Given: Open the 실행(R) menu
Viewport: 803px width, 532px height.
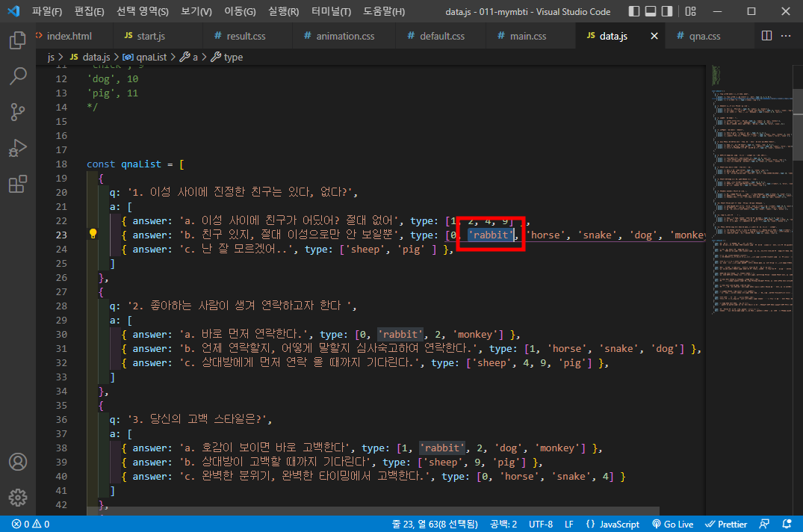Looking at the screenshot, I should [x=283, y=11].
